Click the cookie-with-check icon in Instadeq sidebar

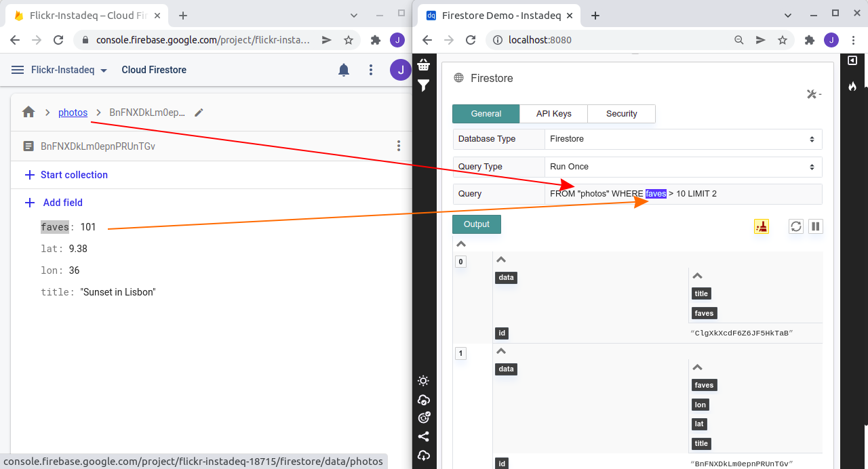point(424,417)
